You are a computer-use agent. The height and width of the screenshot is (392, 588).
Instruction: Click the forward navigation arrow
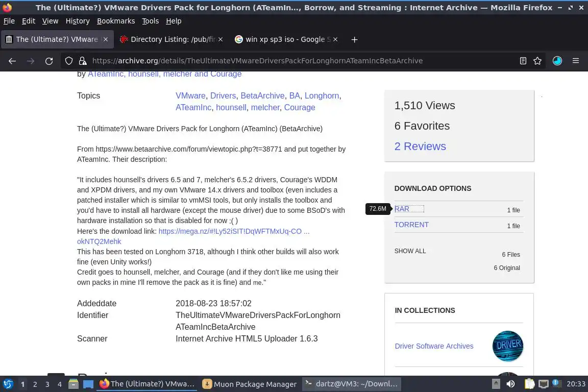31,61
